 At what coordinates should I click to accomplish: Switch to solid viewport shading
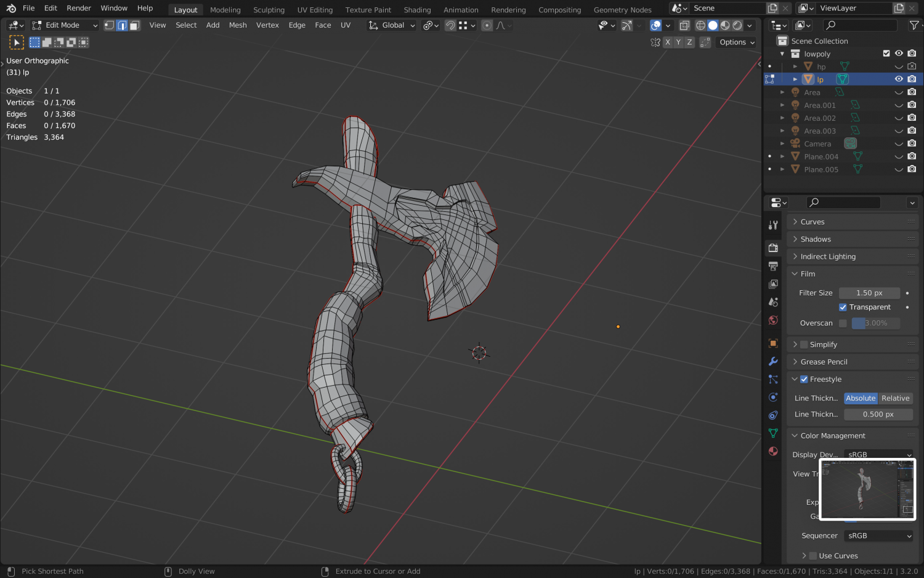[x=713, y=25]
